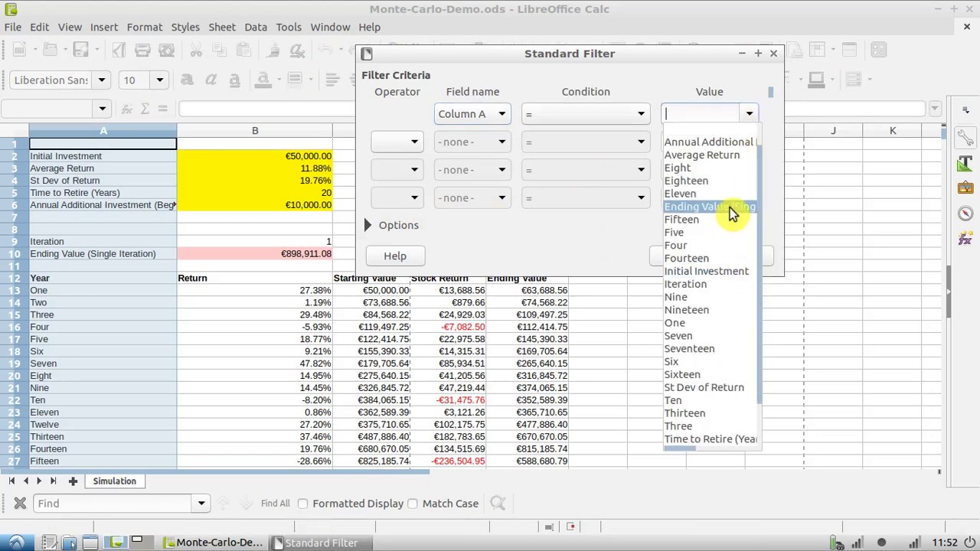
Task: Click the Function Wizard fx icon
Action: (x=127, y=109)
